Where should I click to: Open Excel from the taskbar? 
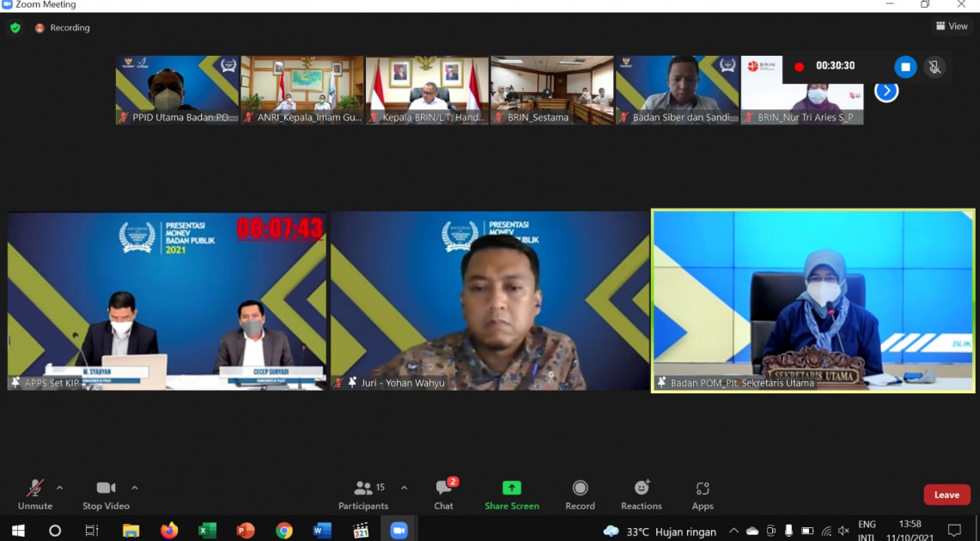click(208, 531)
